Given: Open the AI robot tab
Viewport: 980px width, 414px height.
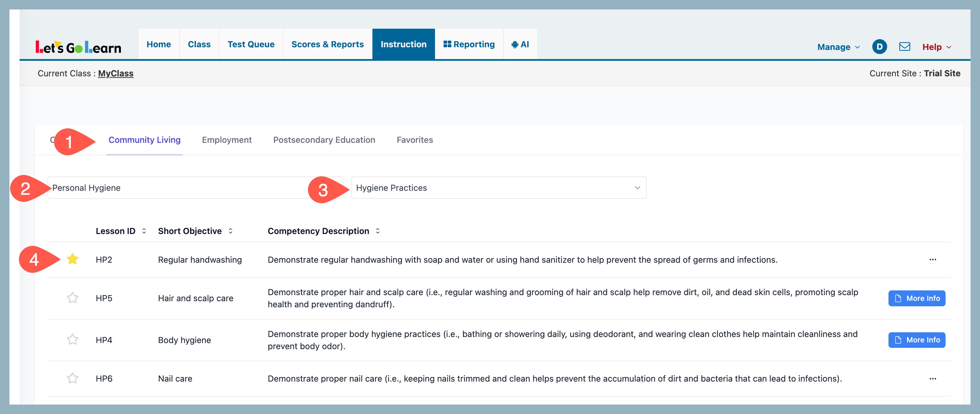Looking at the screenshot, I should [520, 45].
